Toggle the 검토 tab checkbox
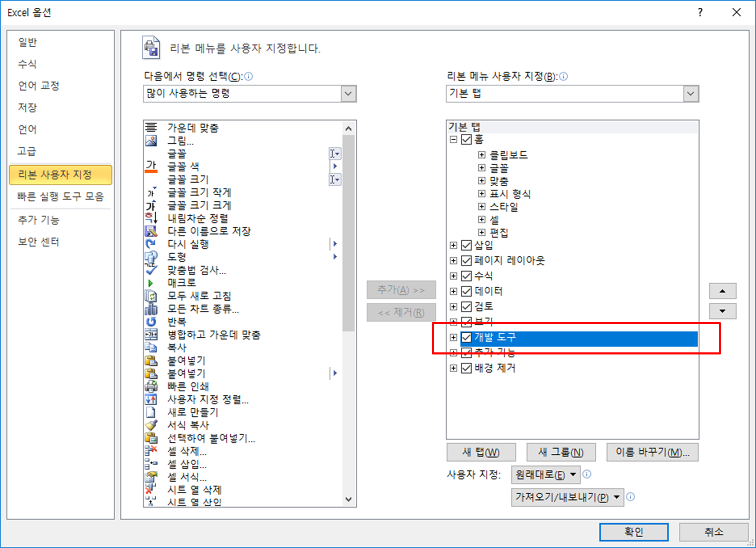Screen dimensions: 756x548 point(466,306)
